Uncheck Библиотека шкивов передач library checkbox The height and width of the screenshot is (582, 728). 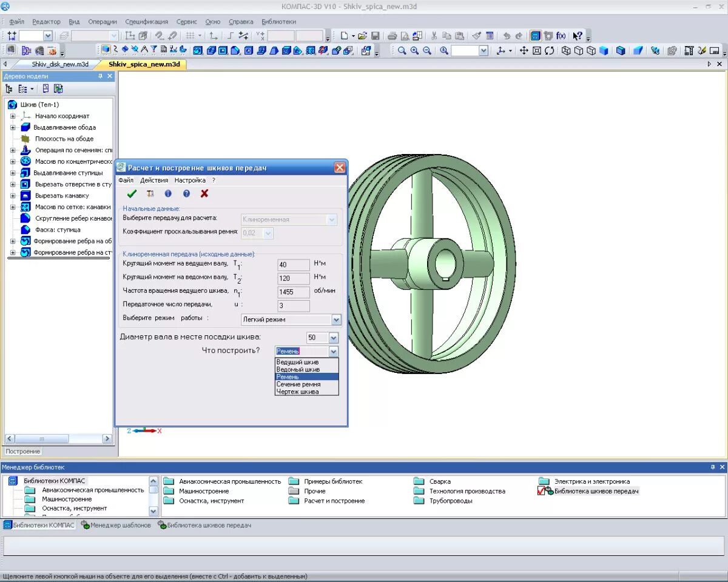[x=542, y=491]
